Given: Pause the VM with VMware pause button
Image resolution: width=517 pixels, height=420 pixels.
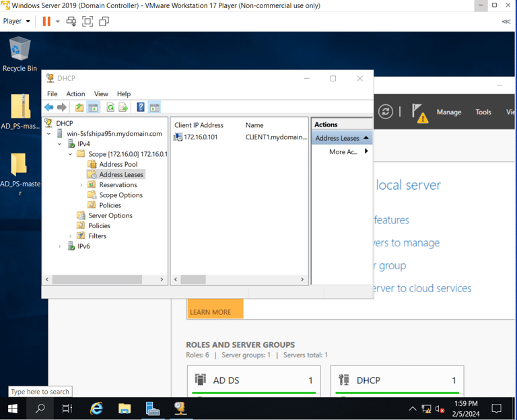Looking at the screenshot, I should point(46,22).
